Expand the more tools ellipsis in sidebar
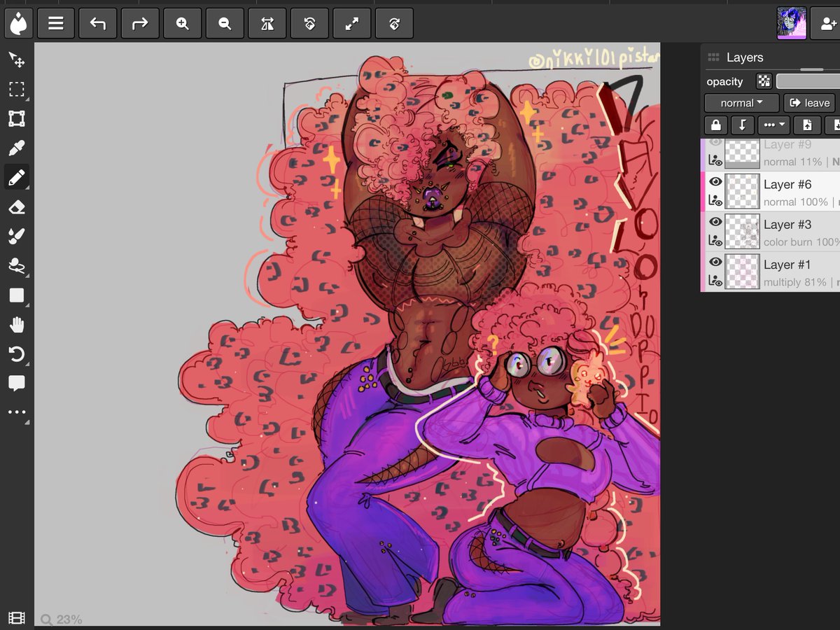 coord(17,412)
